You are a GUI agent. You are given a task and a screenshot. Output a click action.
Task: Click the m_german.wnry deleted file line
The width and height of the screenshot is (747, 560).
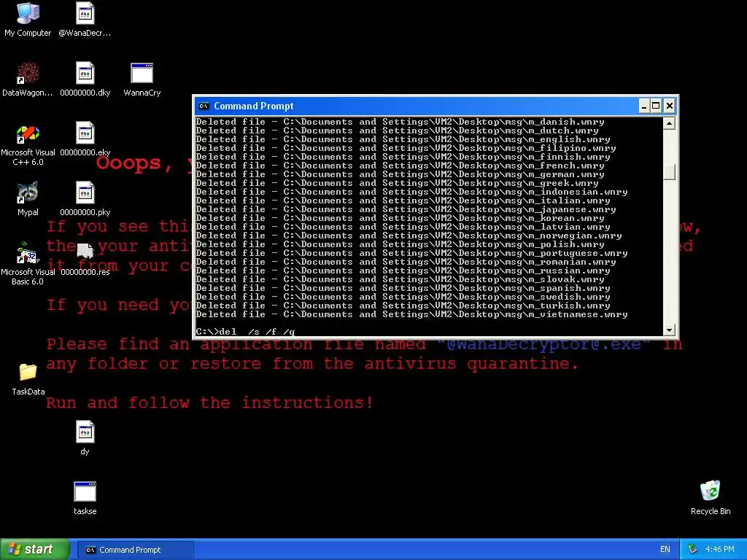[x=400, y=174]
